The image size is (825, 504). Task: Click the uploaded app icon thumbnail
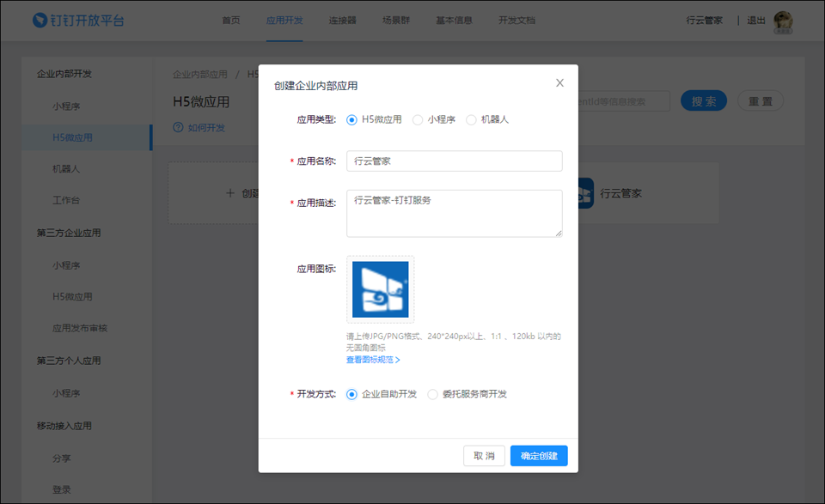[381, 289]
